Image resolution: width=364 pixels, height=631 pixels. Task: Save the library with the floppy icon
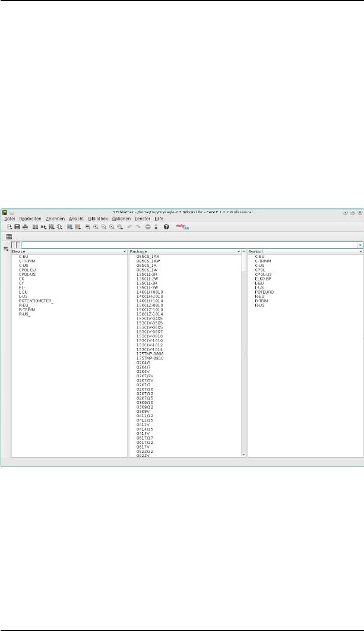click(x=17, y=227)
